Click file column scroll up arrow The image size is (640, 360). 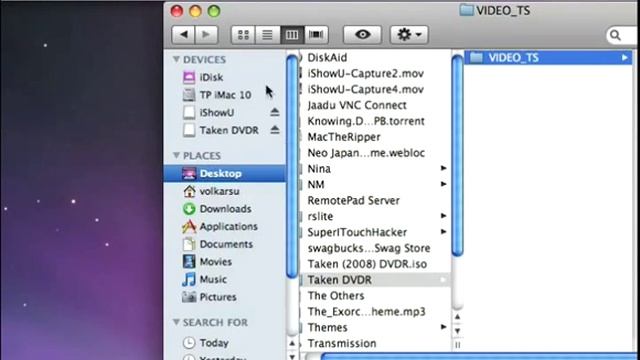pos(458,317)
